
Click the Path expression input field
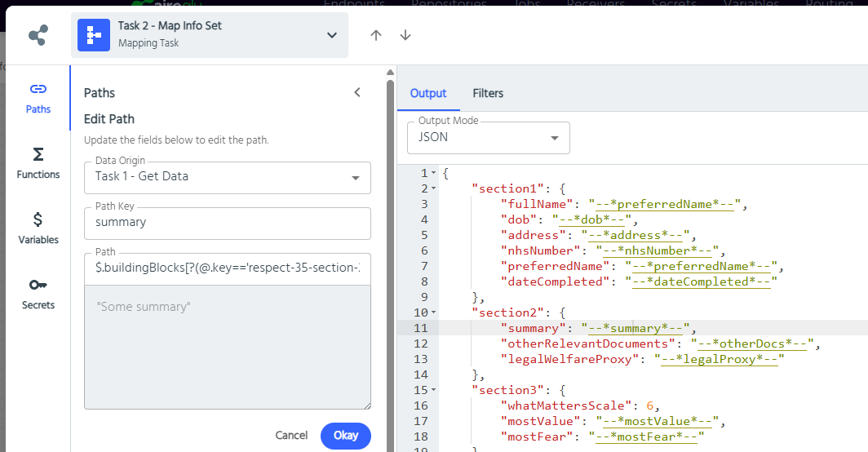pos(227,268)
